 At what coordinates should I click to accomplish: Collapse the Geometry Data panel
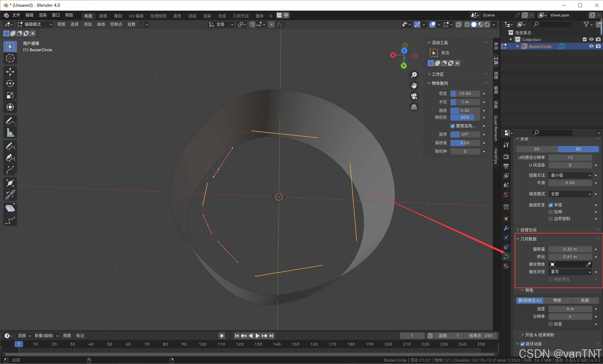528,239
